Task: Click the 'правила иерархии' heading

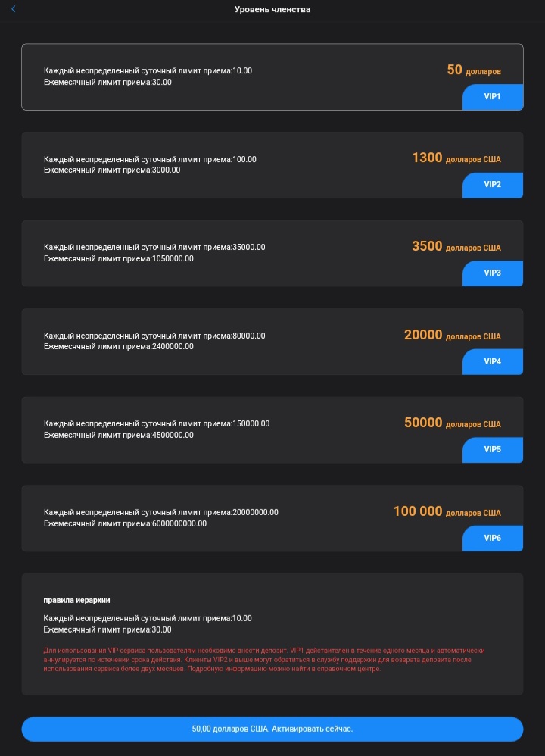Action: [x=77, y=600]
